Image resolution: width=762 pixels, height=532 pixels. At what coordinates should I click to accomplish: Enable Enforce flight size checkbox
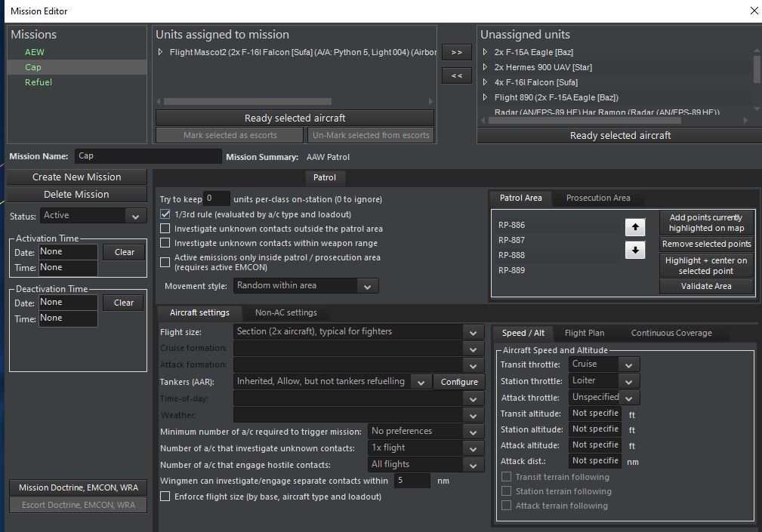click(165, 497)
